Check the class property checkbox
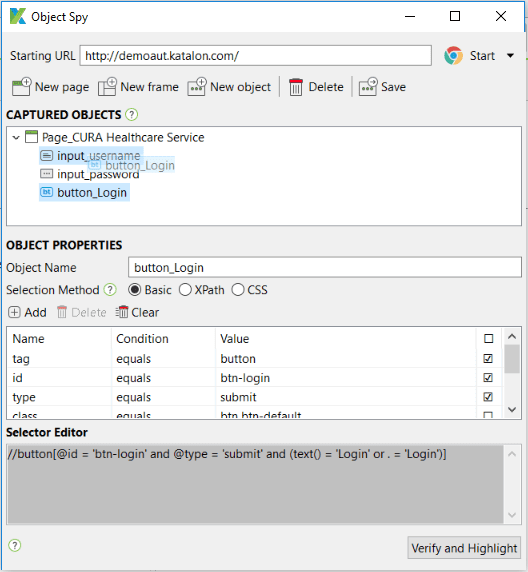This screenshot has width=528, height=572. point(488,415)
